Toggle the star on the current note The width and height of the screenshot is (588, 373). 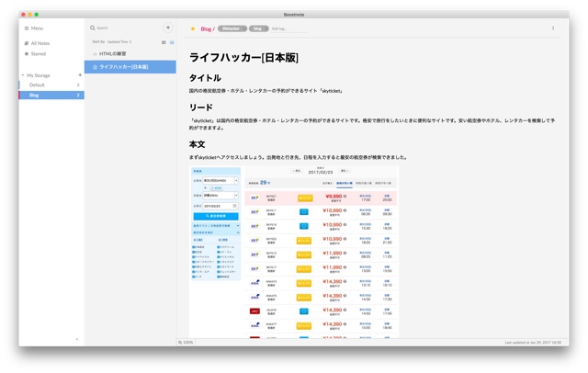click(x=193, y=28)
